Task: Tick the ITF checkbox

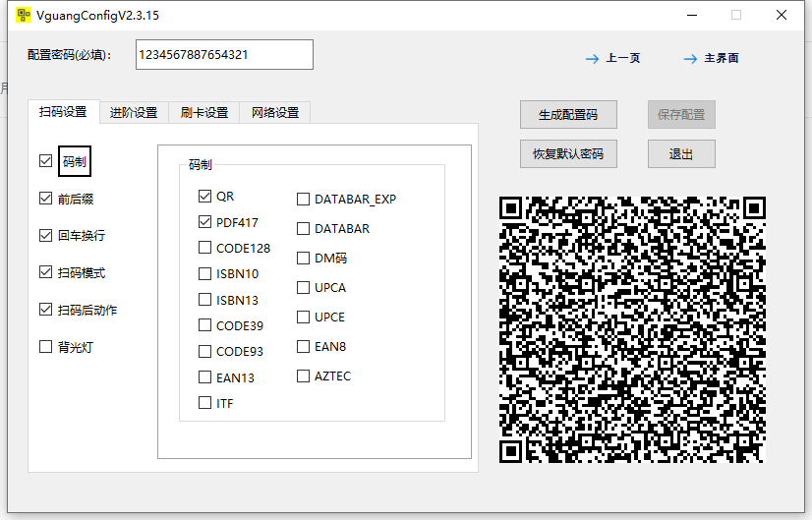Action: [x=205, y=402]
